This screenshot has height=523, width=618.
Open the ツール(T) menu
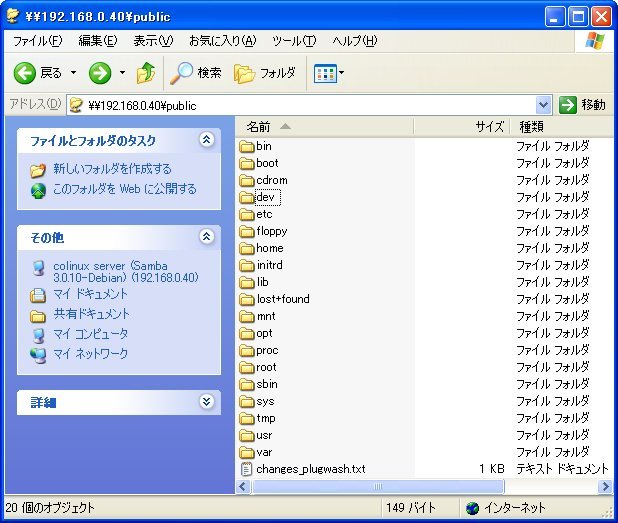(x=294, y=41)
